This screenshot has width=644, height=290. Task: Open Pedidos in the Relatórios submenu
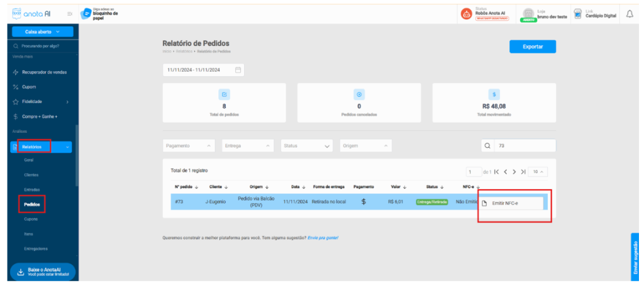[x=31, y=204]
